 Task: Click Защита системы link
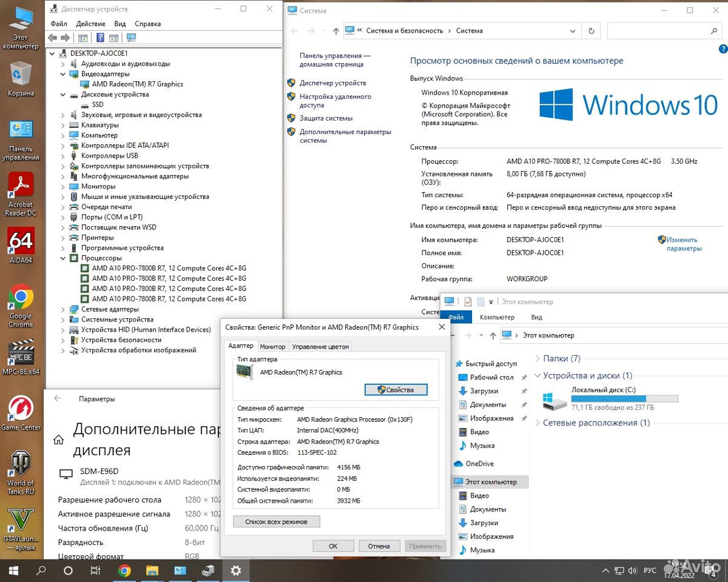pyautogui.click(x=326, y=118)
